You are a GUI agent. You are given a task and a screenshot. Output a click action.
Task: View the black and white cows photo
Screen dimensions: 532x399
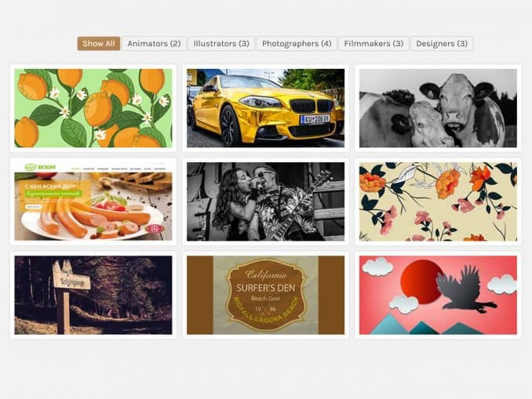pos(438,108)
